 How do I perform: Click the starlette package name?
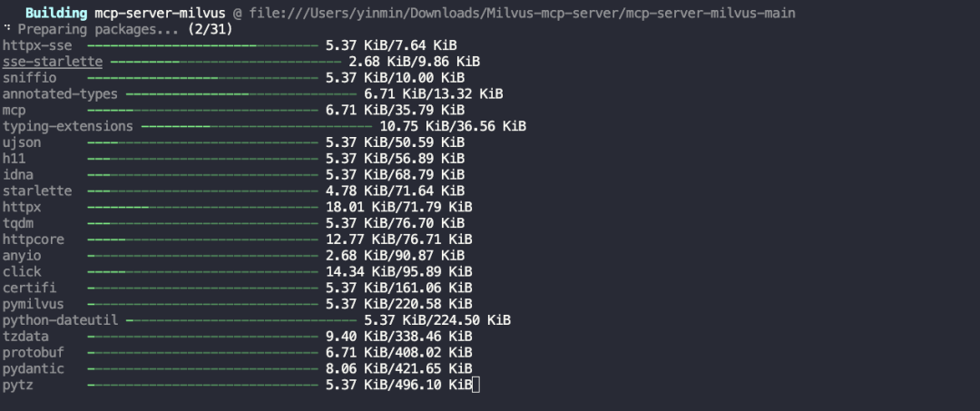36,191
